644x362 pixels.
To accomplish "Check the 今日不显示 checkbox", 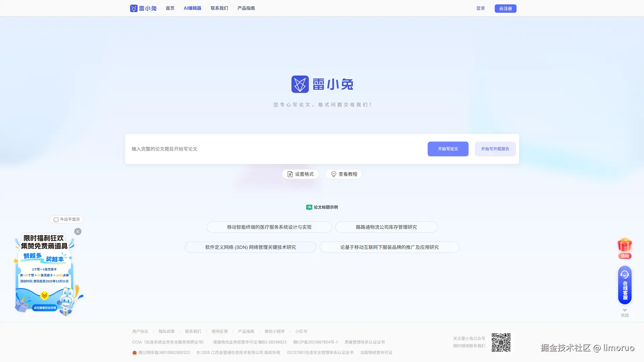I will tap(56, 219).
